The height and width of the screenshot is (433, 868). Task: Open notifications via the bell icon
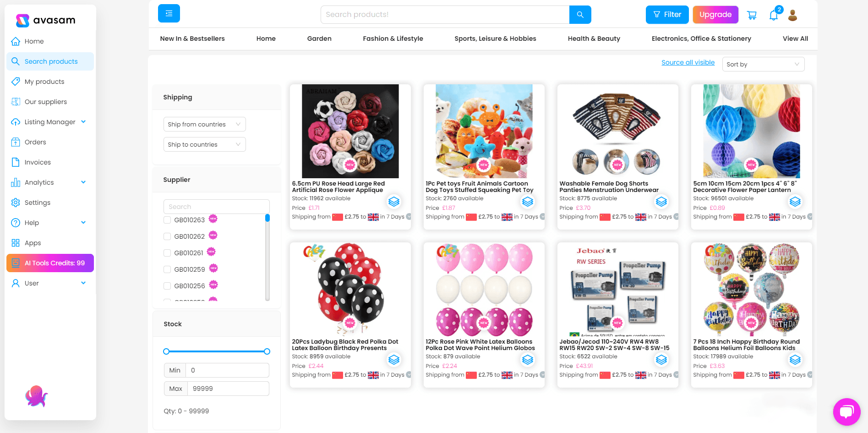(x=774, y=15)
